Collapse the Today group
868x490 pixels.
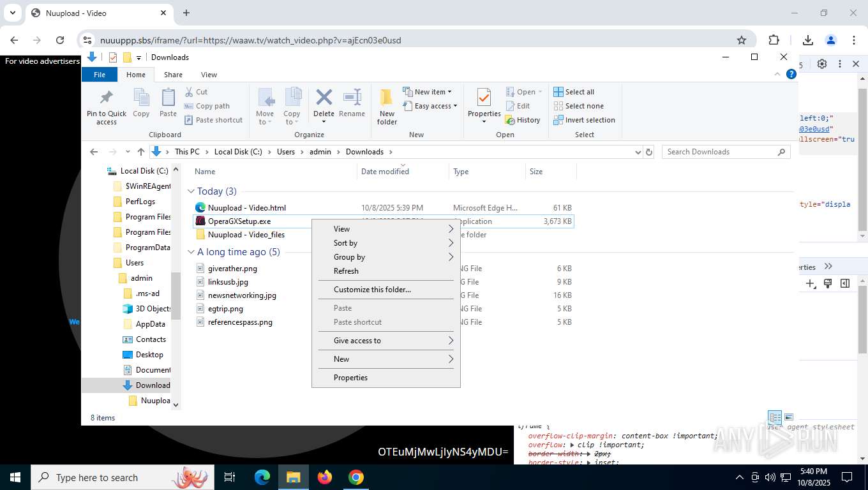pyautogui.click(x=191, y=191)
